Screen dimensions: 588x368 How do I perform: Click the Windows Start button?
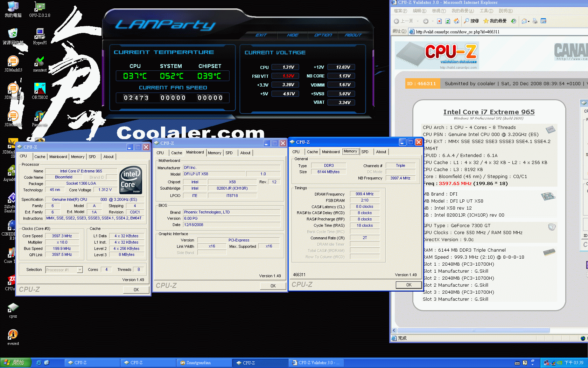[15, 363]
